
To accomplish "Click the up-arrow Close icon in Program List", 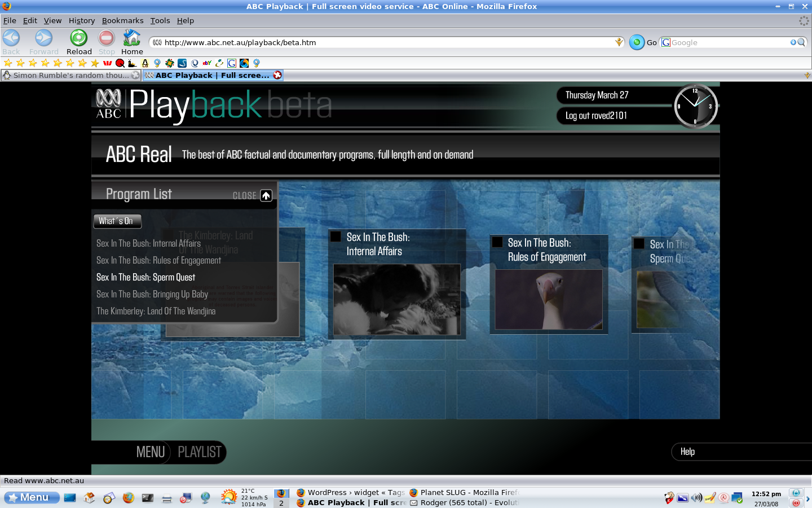I will [x=266, y=195].
